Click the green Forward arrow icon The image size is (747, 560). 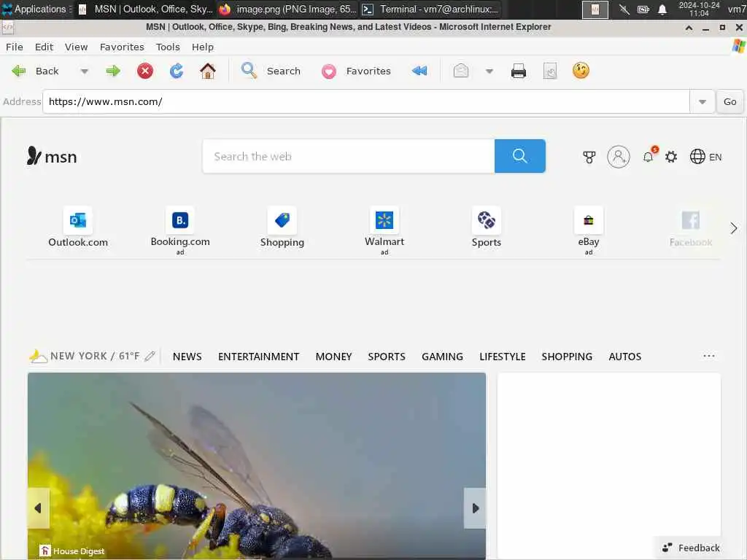pyautogui.click(x=113, y=71)
